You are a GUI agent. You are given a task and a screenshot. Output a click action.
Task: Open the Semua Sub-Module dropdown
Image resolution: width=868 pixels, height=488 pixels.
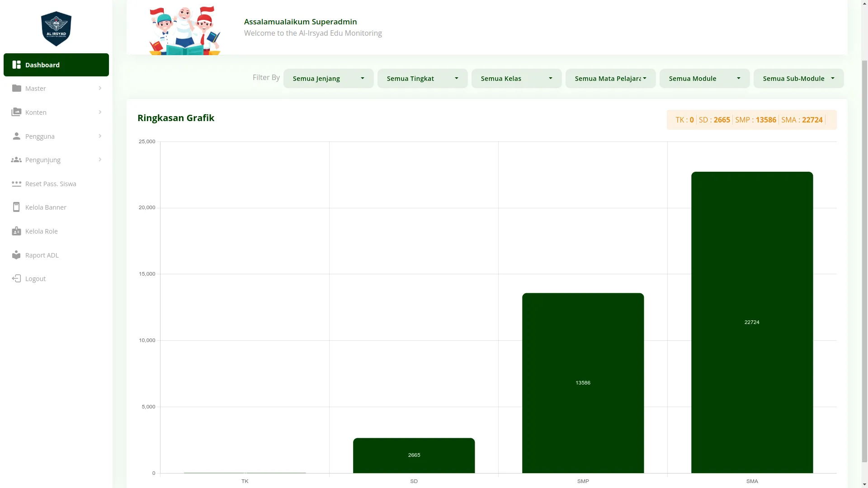pyautogui.click(x=798, y=78)
